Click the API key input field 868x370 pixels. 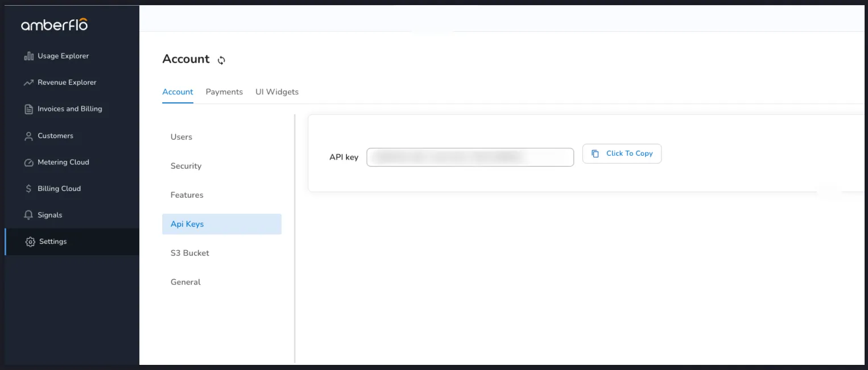pyautogui.click(x=470, y=157)
